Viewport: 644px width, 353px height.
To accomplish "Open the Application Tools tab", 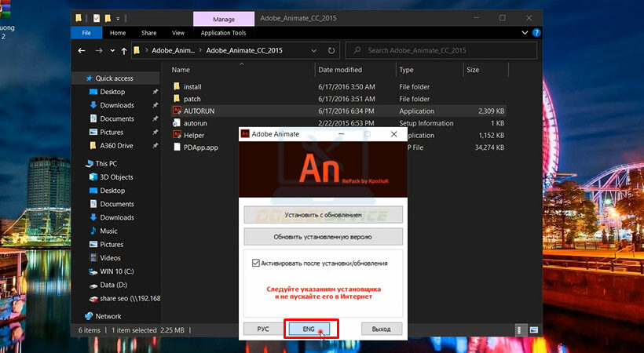I will [223, 33].
